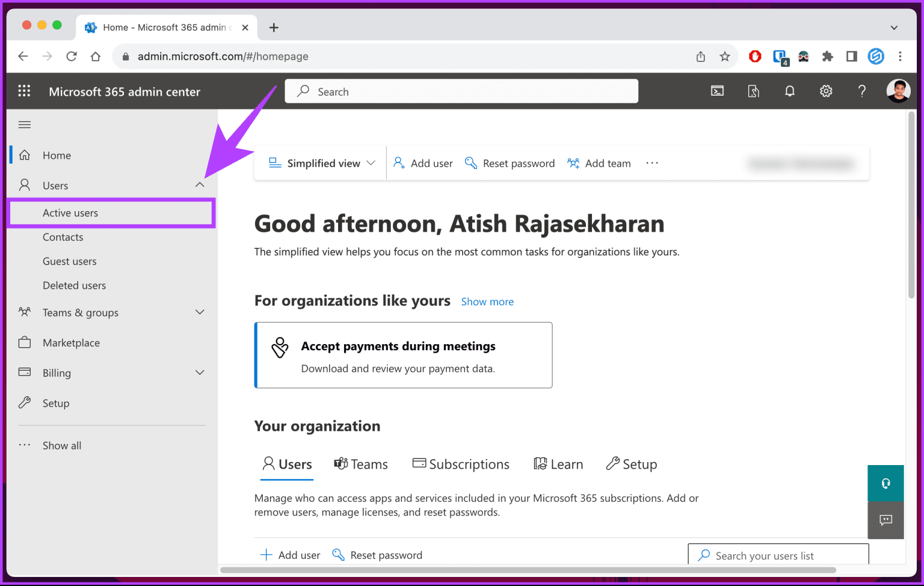This screenshot has width=924, height=586.
Task: Collapse the navigation with the hamburger icon
Action: [24, 125]
